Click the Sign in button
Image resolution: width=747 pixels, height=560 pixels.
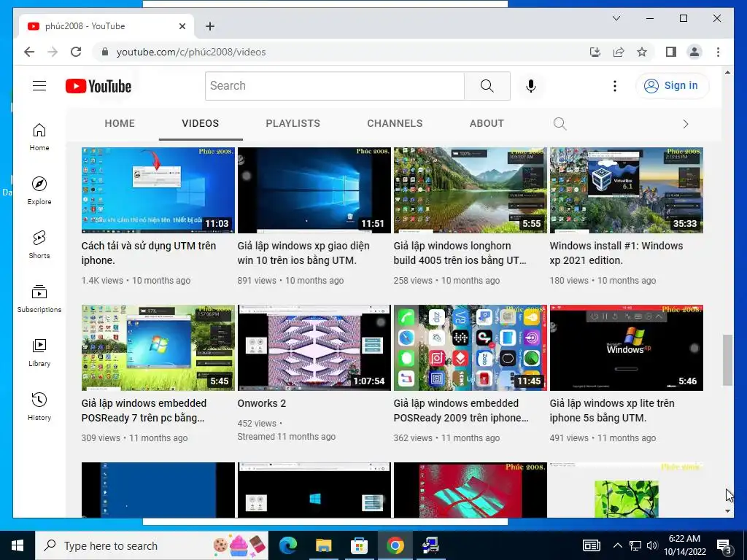pyautogui.click(x=672, y=86)
